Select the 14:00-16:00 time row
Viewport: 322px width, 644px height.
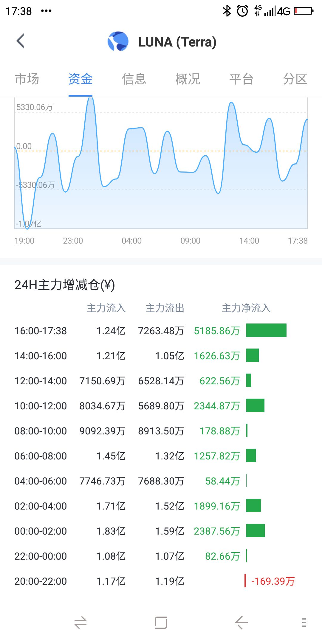coord(161,356)
